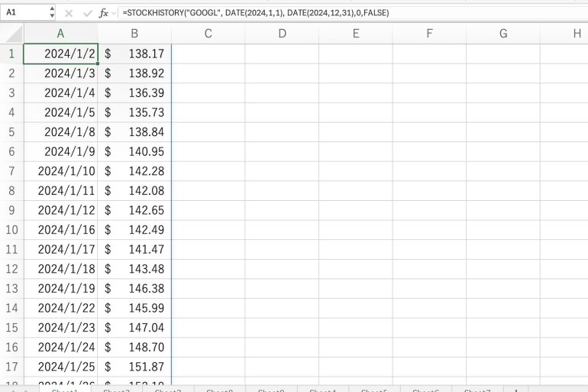Select row 11 header

11,249
